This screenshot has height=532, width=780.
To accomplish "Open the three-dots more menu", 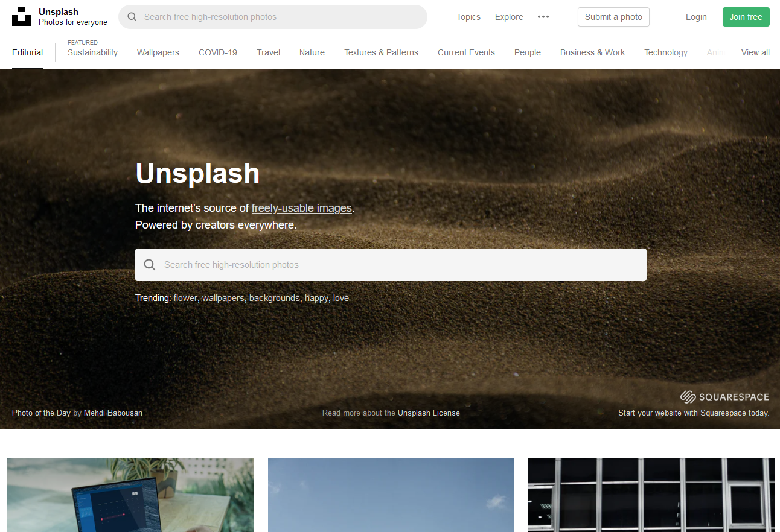I will (543, 17).
